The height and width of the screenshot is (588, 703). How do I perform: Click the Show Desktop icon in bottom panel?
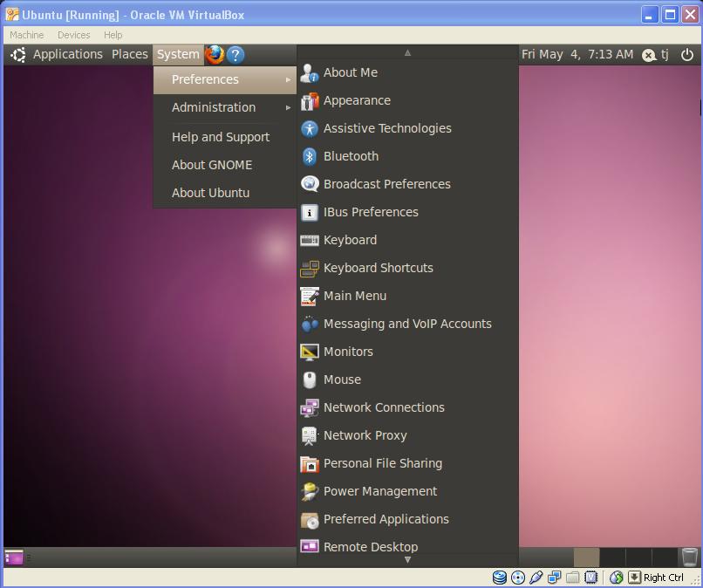pyautogui.click(x=14, y=557)
